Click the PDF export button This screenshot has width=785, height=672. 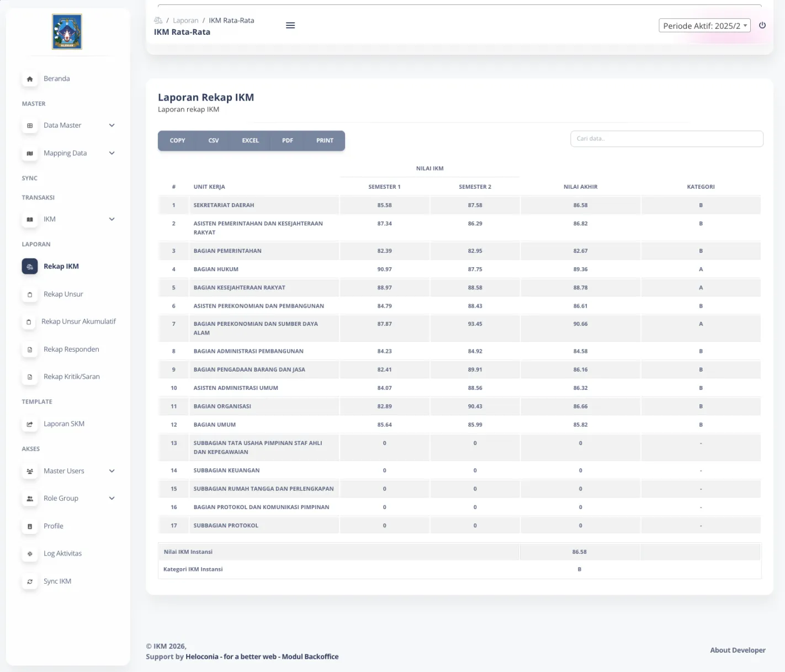(x=287, y=141)
